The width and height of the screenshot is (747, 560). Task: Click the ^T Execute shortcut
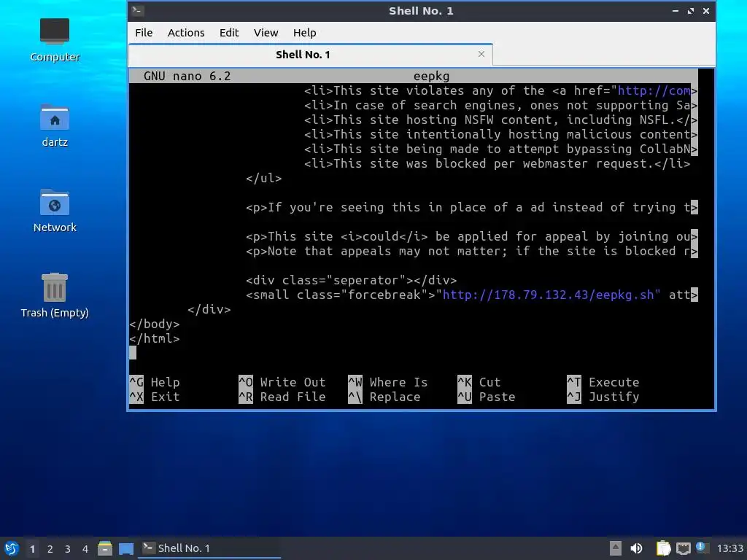point(603,382)
